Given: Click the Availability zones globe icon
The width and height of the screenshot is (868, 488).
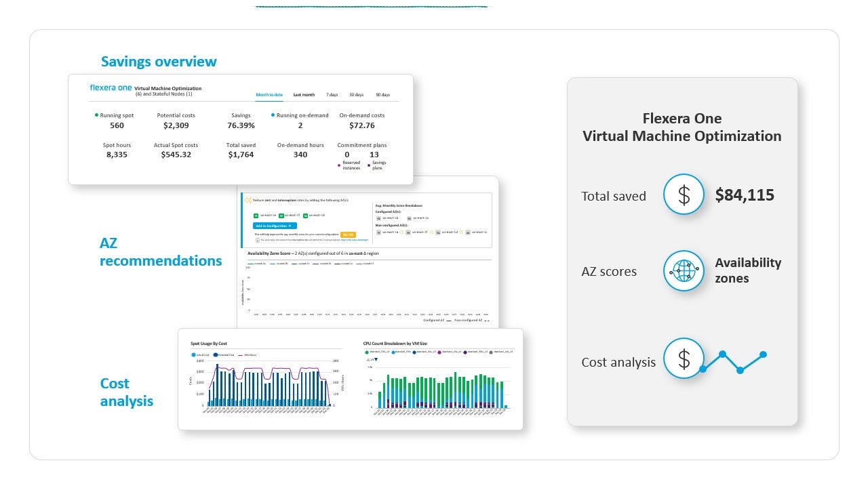Looking at the screenshot, I should coord(683,270).
